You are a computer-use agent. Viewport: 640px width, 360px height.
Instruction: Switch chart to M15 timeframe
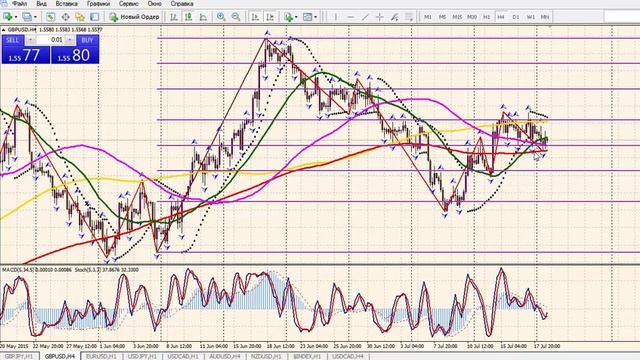coord(457,17)
